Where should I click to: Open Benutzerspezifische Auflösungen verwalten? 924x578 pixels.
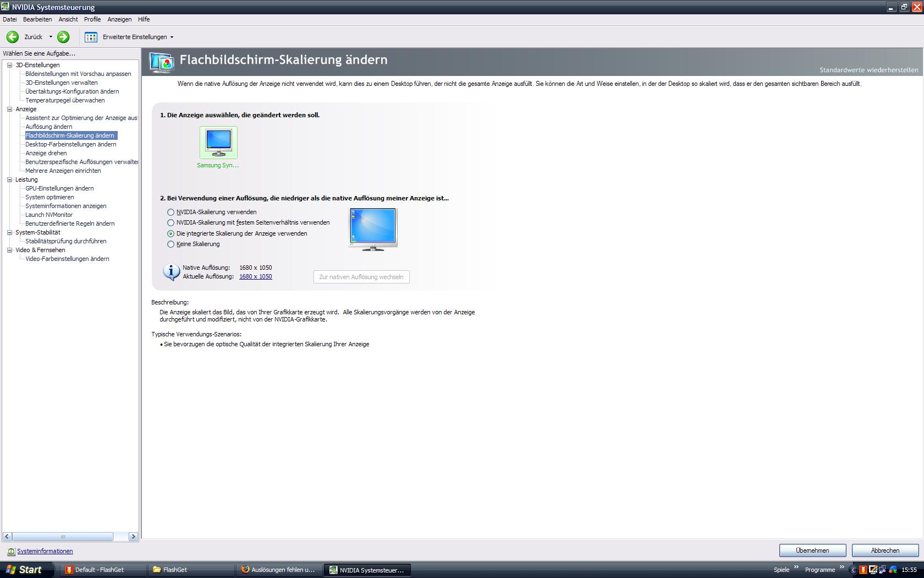click(x=81, y=162)
